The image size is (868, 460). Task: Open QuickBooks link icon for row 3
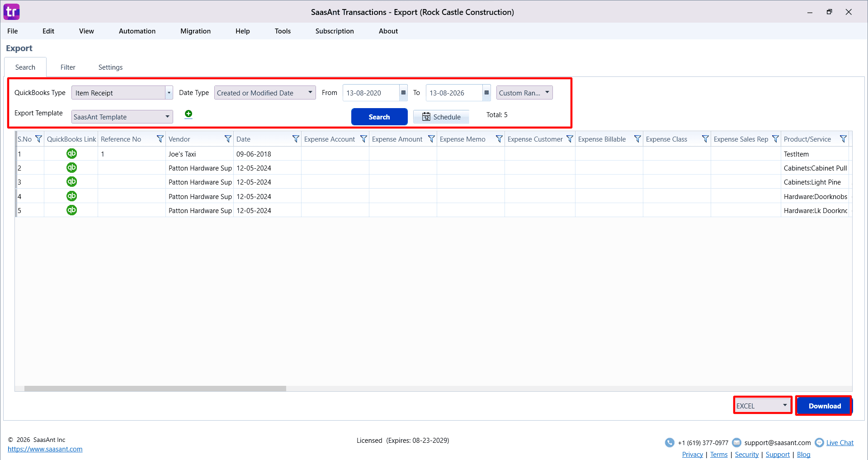pos(71,182)
